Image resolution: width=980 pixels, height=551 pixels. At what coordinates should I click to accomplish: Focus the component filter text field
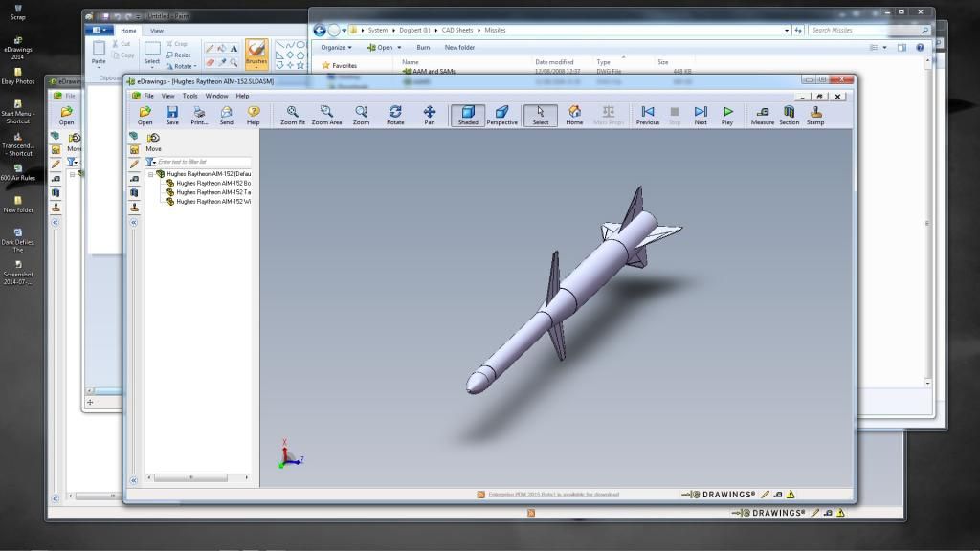[x=204, y=162]
